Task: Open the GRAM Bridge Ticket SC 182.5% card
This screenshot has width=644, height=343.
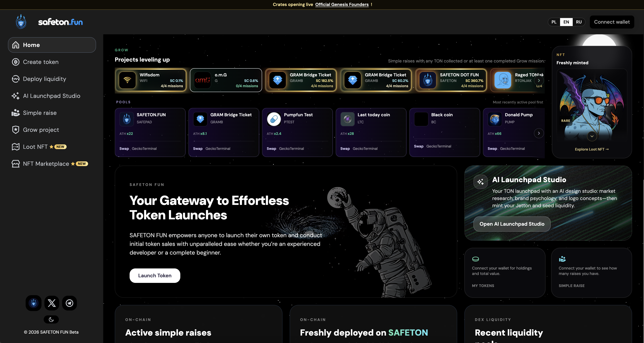Action: [x=301, y=80]
